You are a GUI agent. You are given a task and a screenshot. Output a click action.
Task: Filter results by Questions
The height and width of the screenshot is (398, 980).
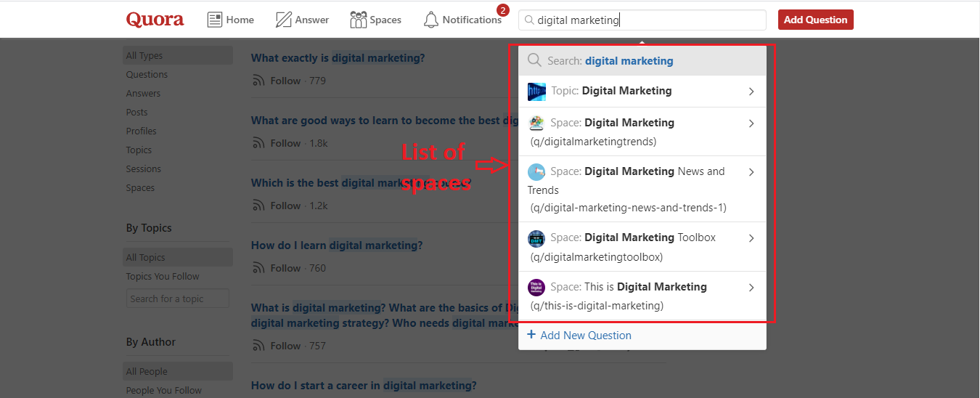tap(147, 74)
